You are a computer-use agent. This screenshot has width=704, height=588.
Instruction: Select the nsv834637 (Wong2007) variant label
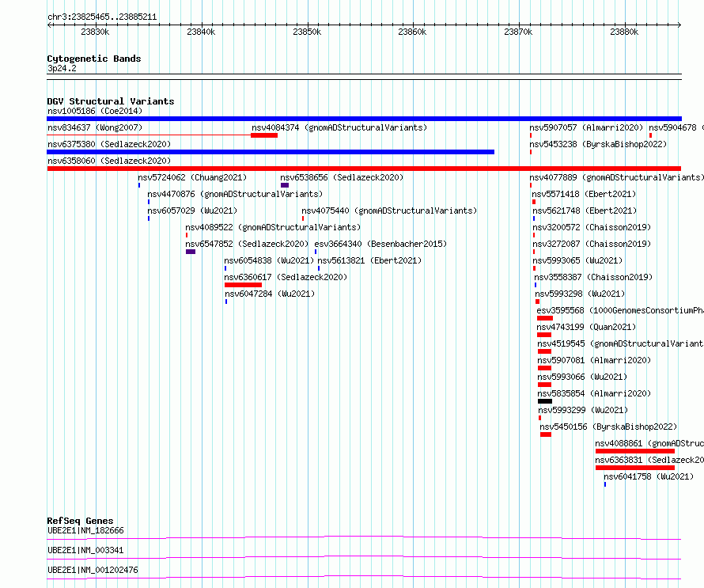tap(95, 127)
